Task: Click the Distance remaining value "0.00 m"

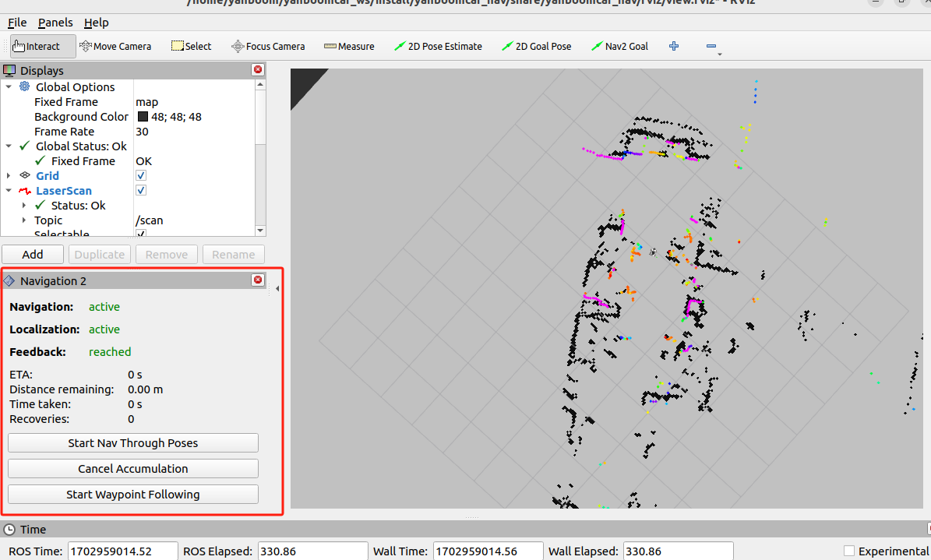Action: (x=146, y=389)
